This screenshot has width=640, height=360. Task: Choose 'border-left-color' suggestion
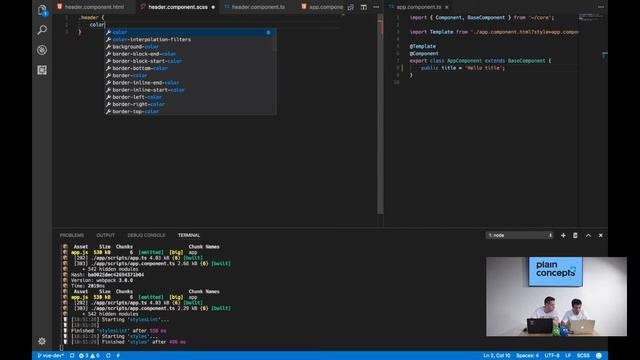tap(190, 97)
